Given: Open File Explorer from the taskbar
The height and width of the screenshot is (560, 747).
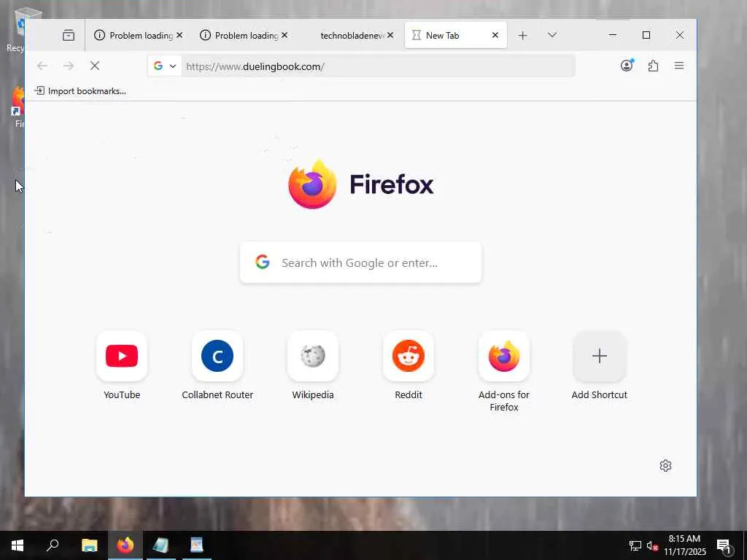Looking at the screenshot, I should tap(89, 545).
